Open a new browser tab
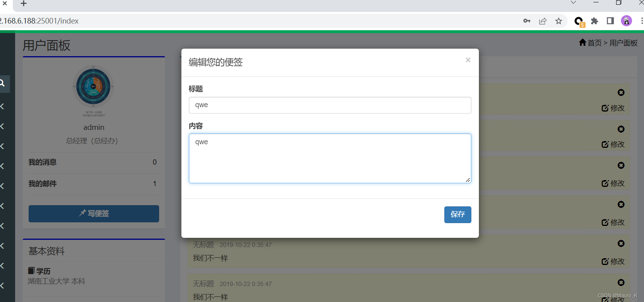Screen dimensions: 644x302 point(24,4)
